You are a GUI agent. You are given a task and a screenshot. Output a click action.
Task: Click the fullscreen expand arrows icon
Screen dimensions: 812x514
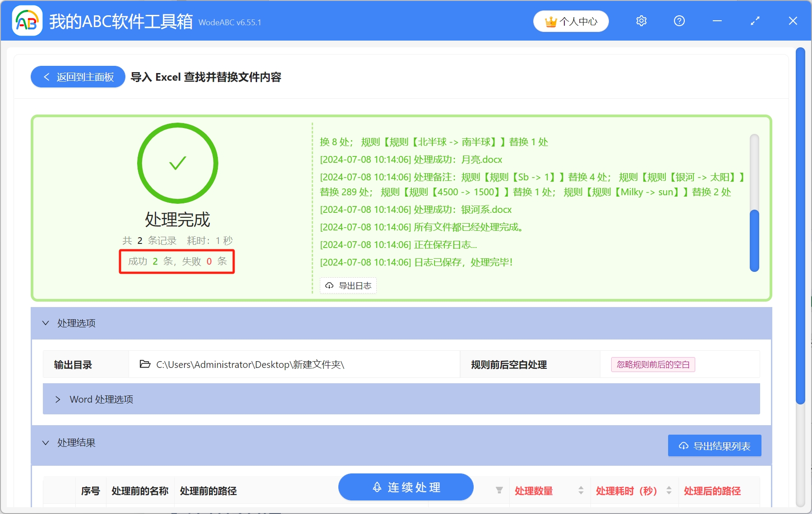(x=755, y=21)
